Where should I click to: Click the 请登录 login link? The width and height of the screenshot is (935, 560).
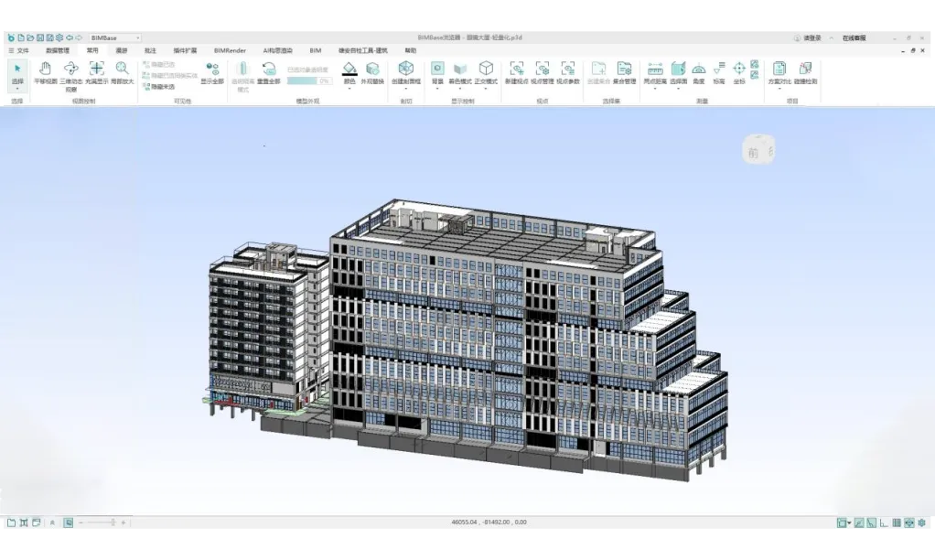pyautogui.click(x=811, y=38)
